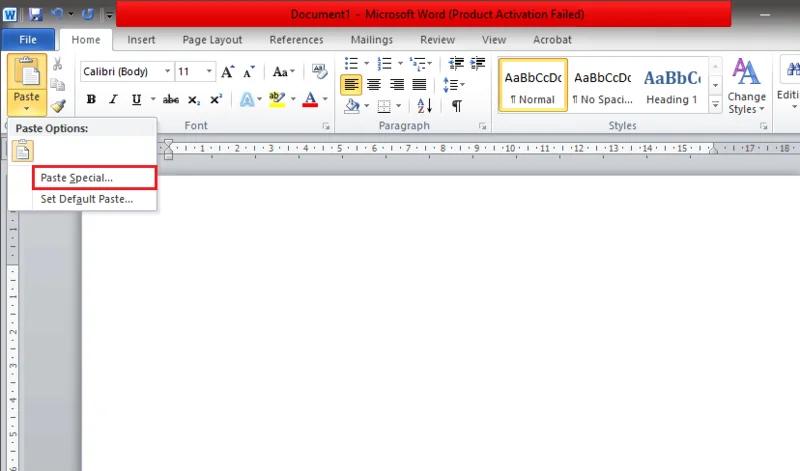Open the Change Case Aa dropdown
Image resolution: width=800 pixels, height=471 pixels.
283,72
